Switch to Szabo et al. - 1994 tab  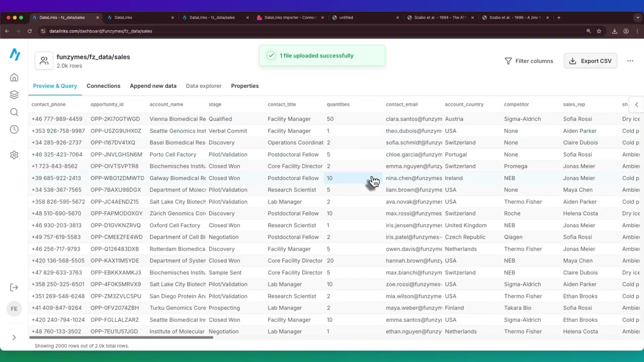point(440,18)
